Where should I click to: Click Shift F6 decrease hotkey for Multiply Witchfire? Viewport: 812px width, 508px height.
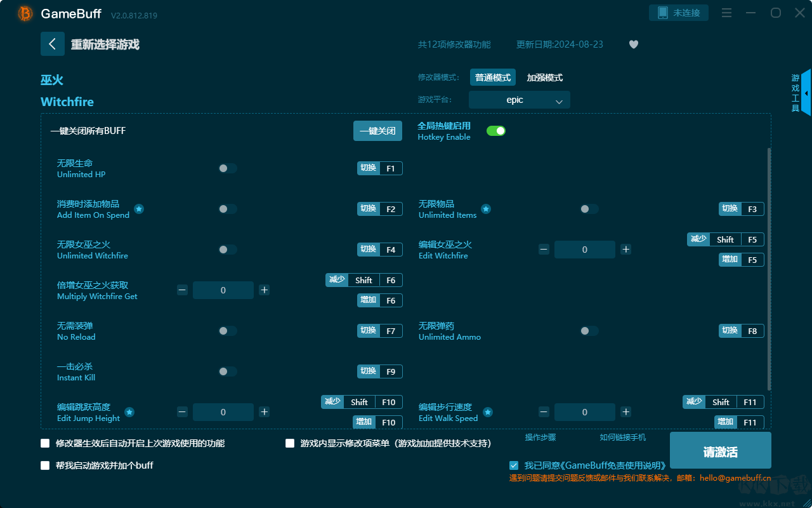click(364, 280)
